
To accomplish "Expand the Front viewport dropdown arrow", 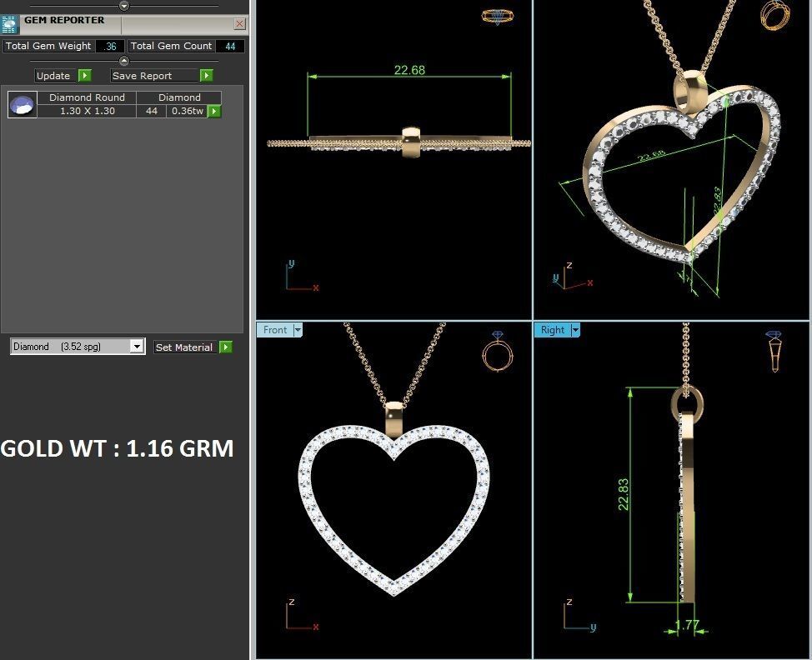I will tap(298, 330).
